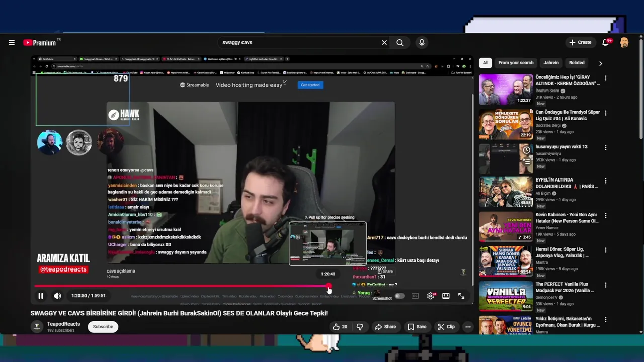Add husamyuyu video to Watch later
The image size is (644, 362).
[526, 150]
